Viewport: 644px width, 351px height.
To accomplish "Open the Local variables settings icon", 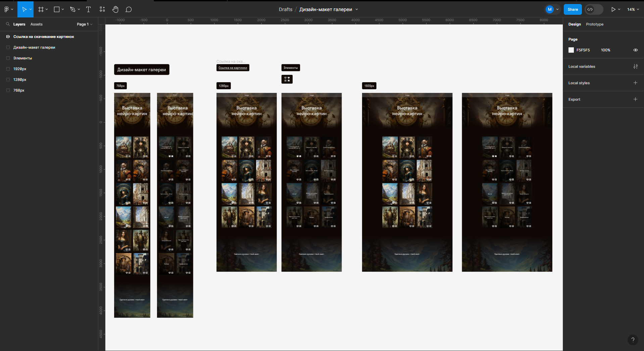I will click(635, 66).
